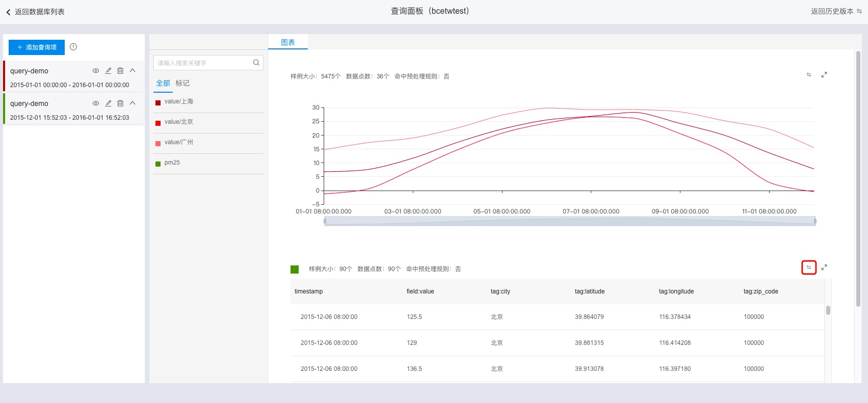Viewport: 868px width, 403px height.
Task: Edit the second query-demo item
Action: point(108,103)
